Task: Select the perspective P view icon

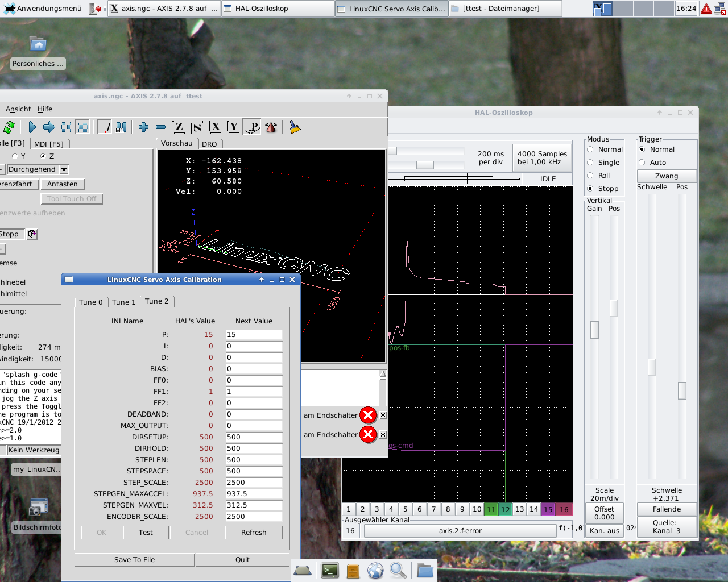Action: [251, 127]
